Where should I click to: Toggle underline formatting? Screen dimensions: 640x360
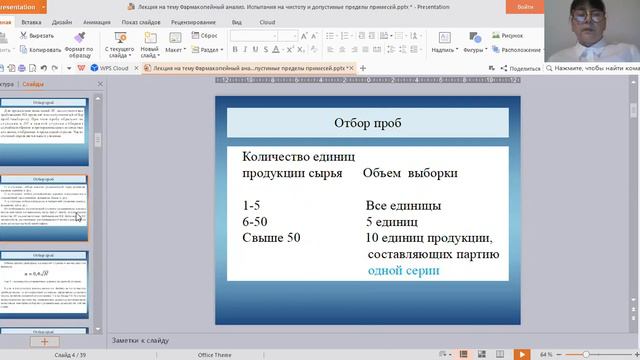coord(255,49)
